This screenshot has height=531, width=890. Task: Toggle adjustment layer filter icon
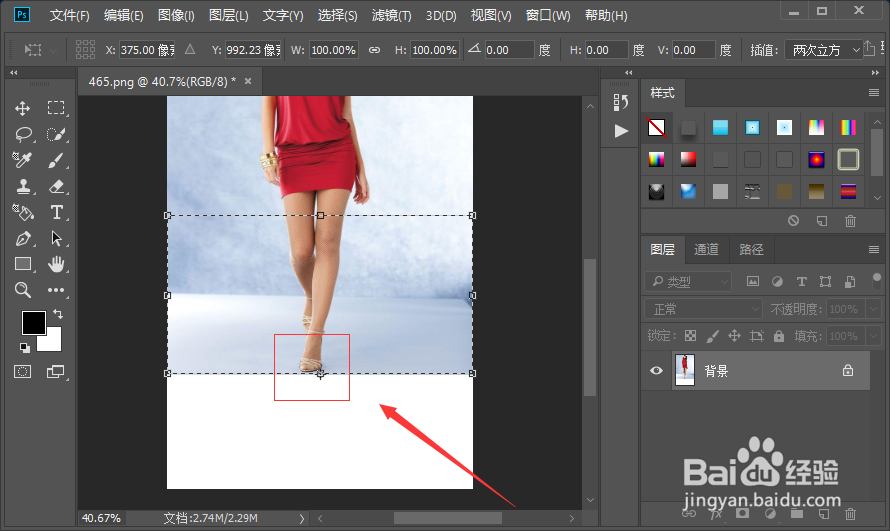point(777,281)
